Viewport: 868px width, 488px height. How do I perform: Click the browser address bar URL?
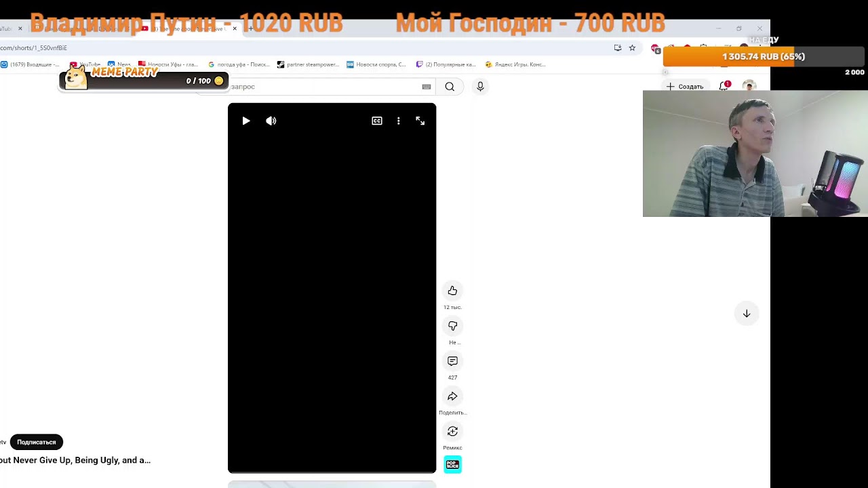click(34, 48)
